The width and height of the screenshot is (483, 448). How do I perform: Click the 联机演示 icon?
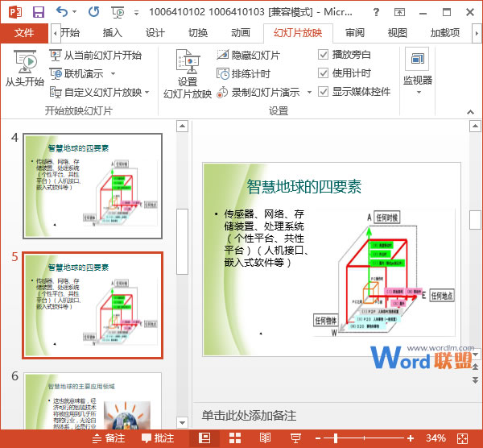click(x=56, y=74)
